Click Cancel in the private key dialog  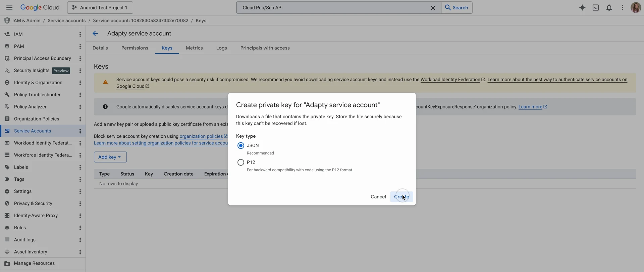coord(378,197)
